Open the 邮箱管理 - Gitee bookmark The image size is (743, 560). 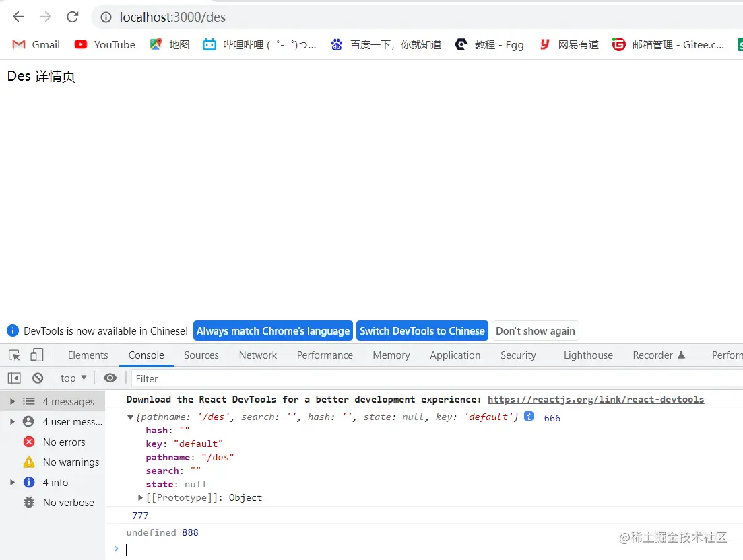(x=668, y=44)
